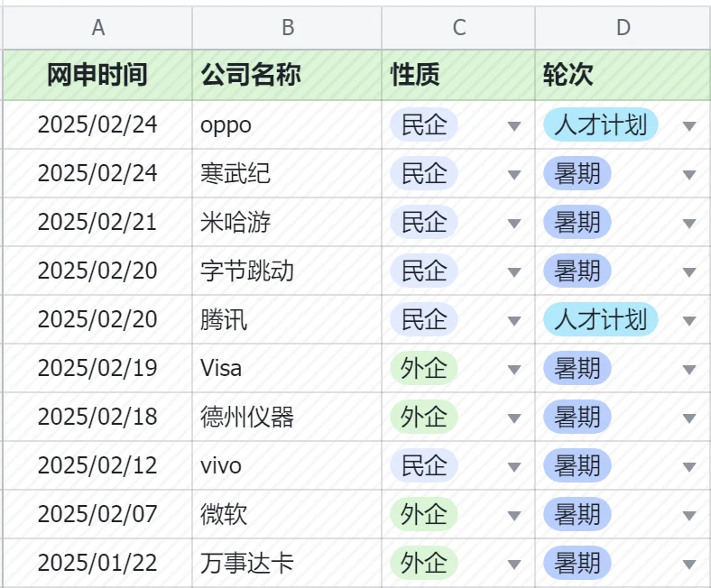The height and width of the screenshot is (588, 711).
Task: Select column C header
Action: click(458, 28)
